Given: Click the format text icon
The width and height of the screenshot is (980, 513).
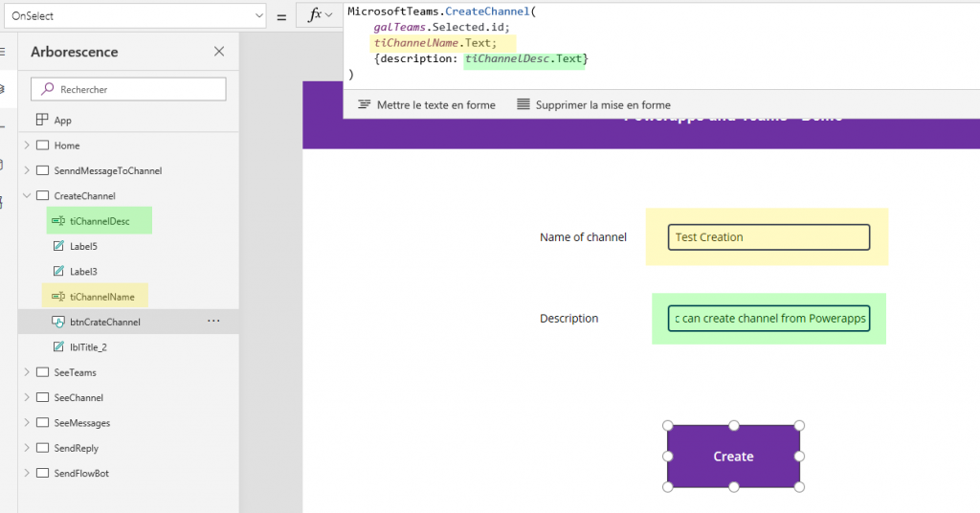Looking at the screenshot, I should [364, 104].
